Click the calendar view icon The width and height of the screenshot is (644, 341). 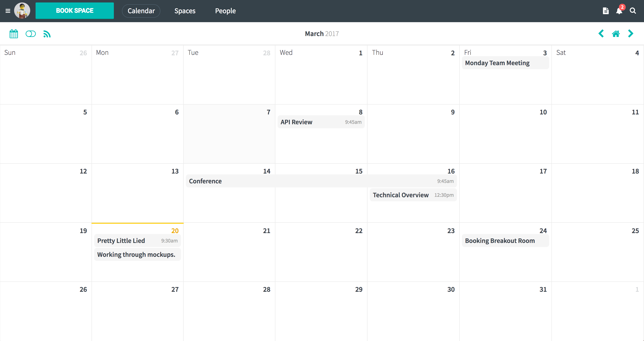14,34
